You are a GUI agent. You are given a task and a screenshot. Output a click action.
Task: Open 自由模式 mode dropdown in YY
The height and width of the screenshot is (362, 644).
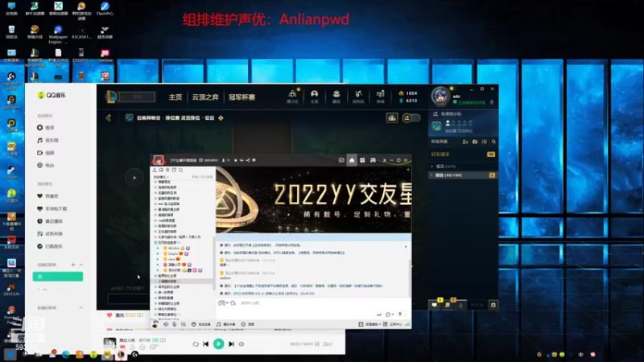click(161, 177)
